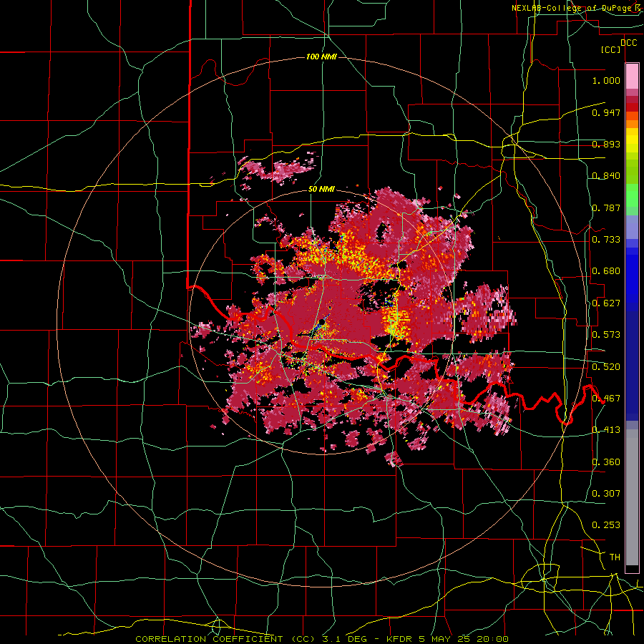Image resolution: width=644 pixels, height=644 pixels.
Task: Select the 0.253 scale value
Action: pyautogui.click(x=606, y=525)
